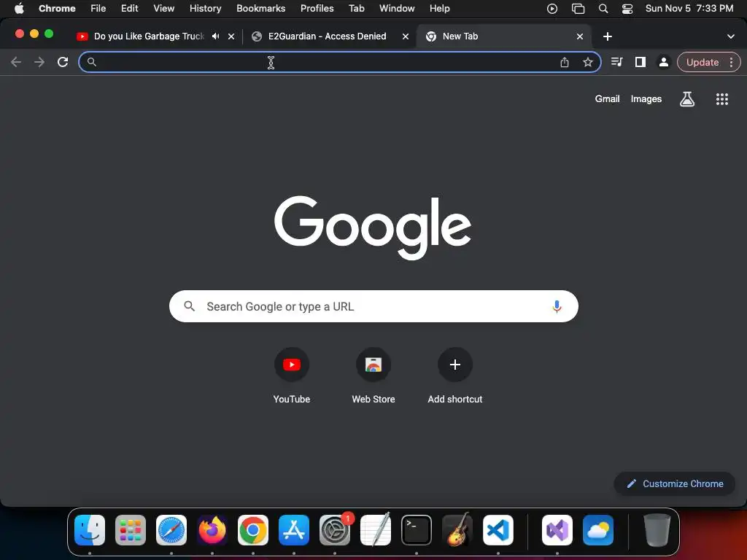This screenshot has width=747, height=560.
Task: Go forward with the forward arrow
Action: [39, 62]
